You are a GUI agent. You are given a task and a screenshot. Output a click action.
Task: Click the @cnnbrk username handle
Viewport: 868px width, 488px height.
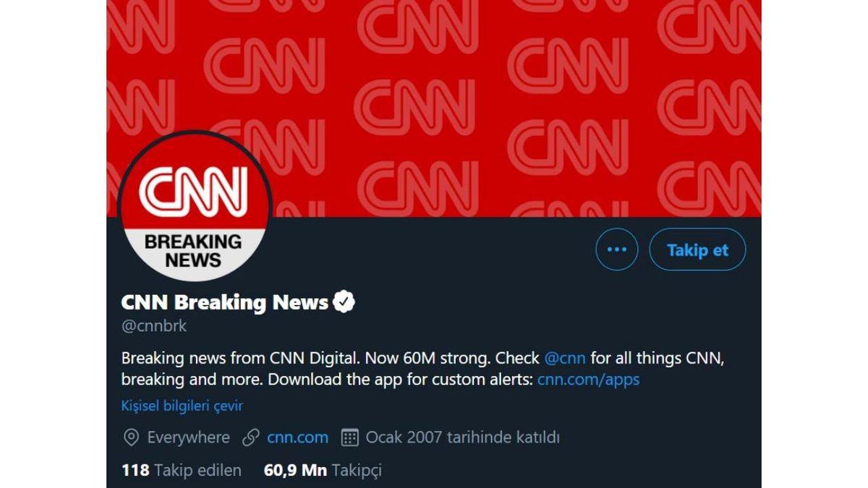pyautogui.click(x=153, y=325)
